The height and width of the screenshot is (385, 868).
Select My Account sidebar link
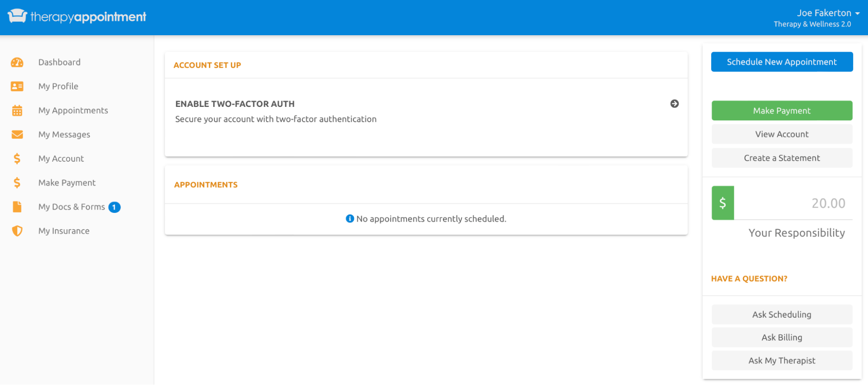point(61,159)
